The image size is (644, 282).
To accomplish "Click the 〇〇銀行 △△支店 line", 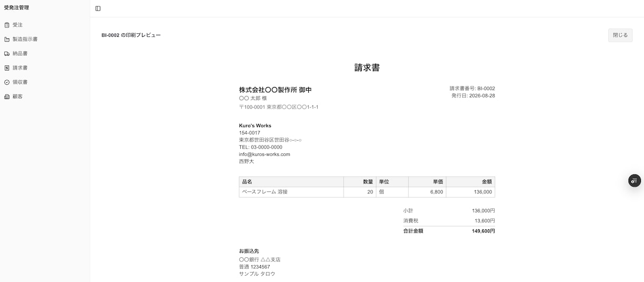I will (260, 259).
